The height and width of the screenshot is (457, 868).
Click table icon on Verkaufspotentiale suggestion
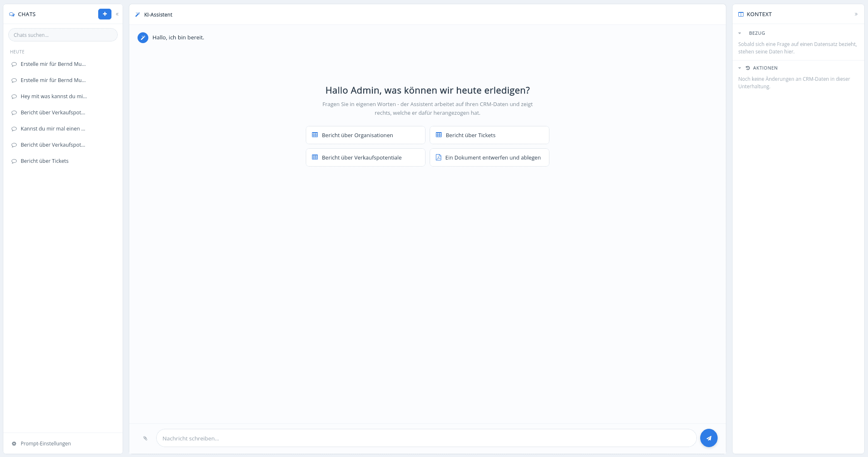[x=315, y=157]
